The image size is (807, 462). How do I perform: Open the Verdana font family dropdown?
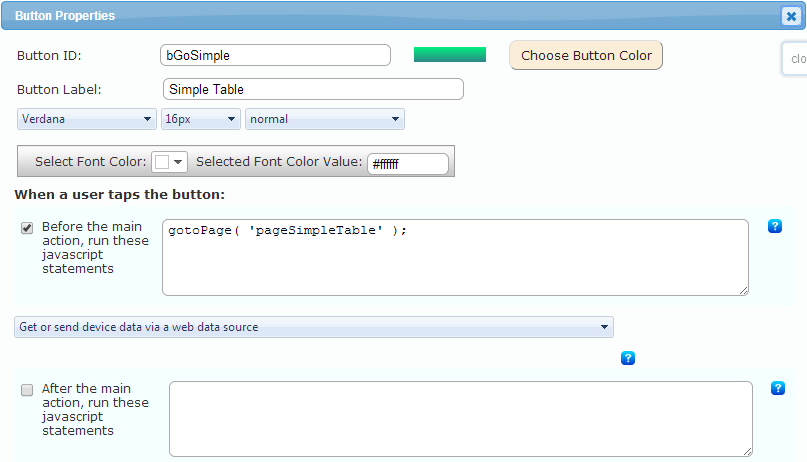point(86,119)
